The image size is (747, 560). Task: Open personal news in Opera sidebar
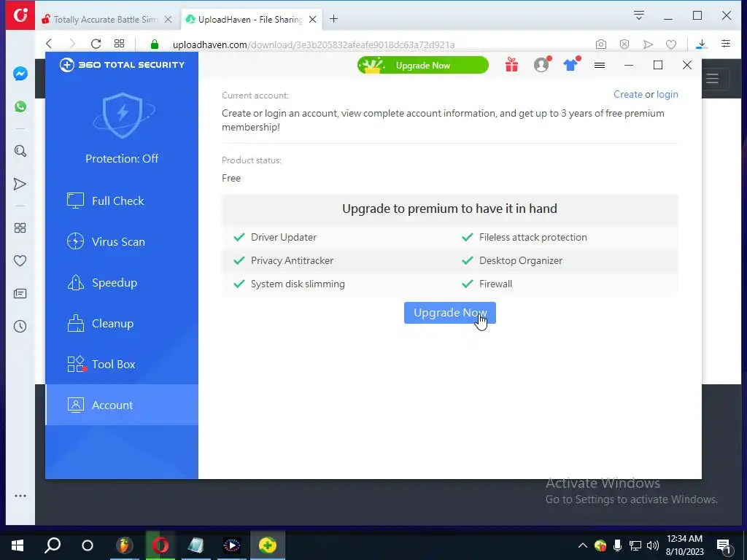pyautogui.click(x=20, y=294)
